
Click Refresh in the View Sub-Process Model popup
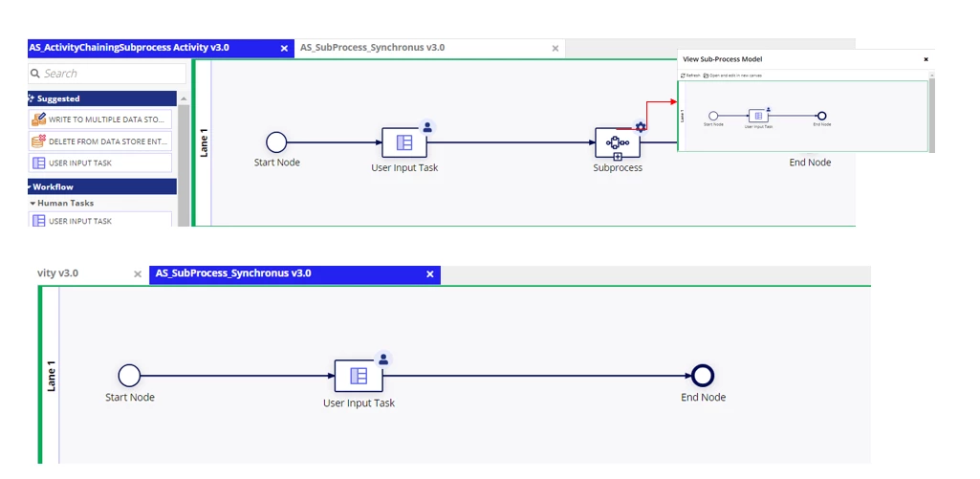coord(690,75)
